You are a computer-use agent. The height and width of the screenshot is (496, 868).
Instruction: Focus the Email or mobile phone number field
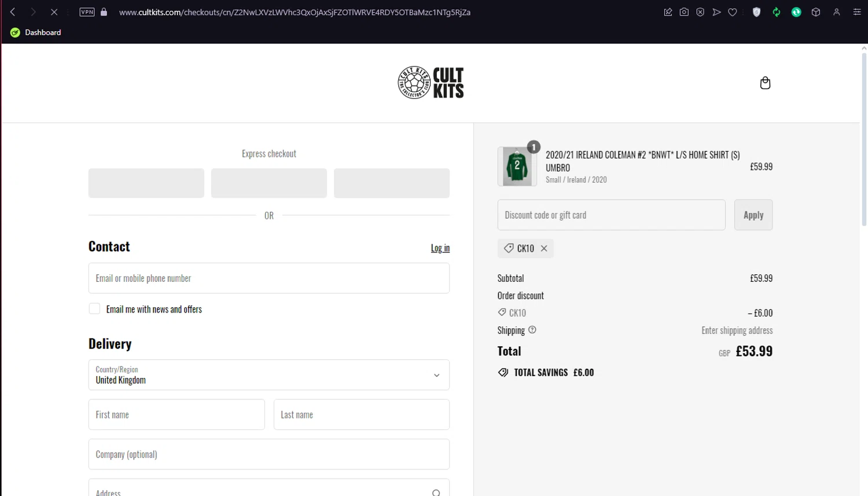(x=269, y=278)
